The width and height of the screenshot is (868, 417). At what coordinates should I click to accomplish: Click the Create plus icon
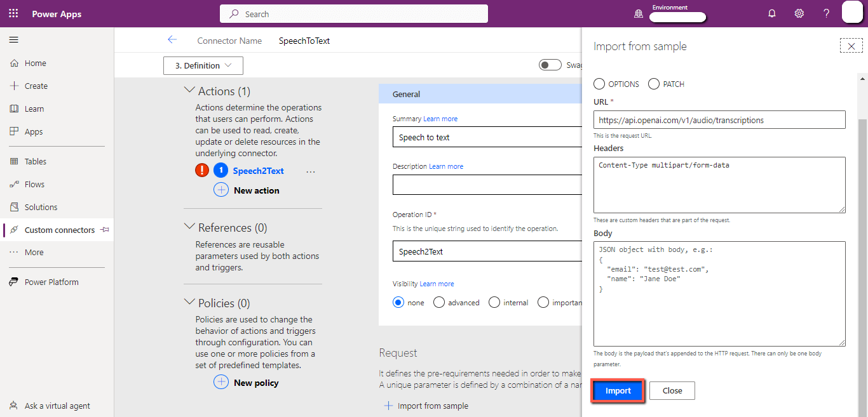(x=14, y=86)
